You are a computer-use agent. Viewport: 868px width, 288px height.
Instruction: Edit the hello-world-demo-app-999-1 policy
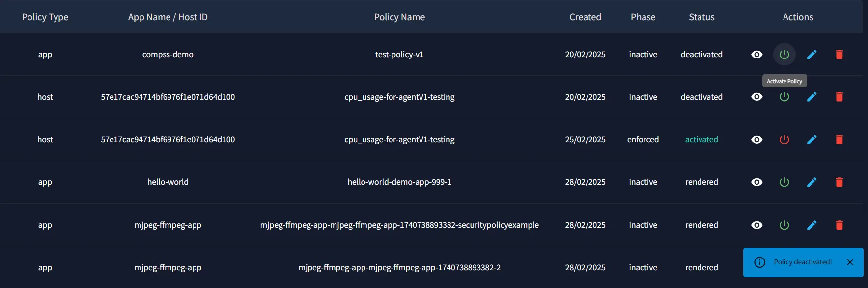tap(812, 182)
